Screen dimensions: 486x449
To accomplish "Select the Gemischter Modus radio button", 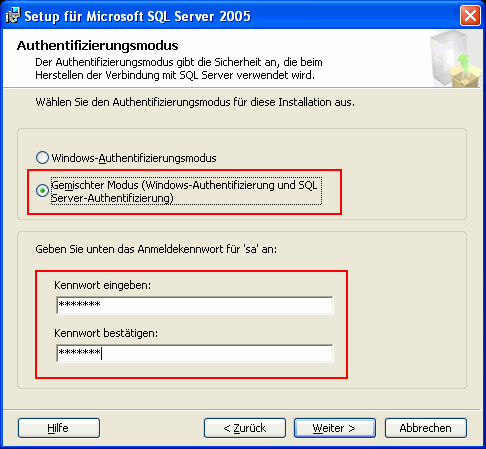I will pos(42,191).
